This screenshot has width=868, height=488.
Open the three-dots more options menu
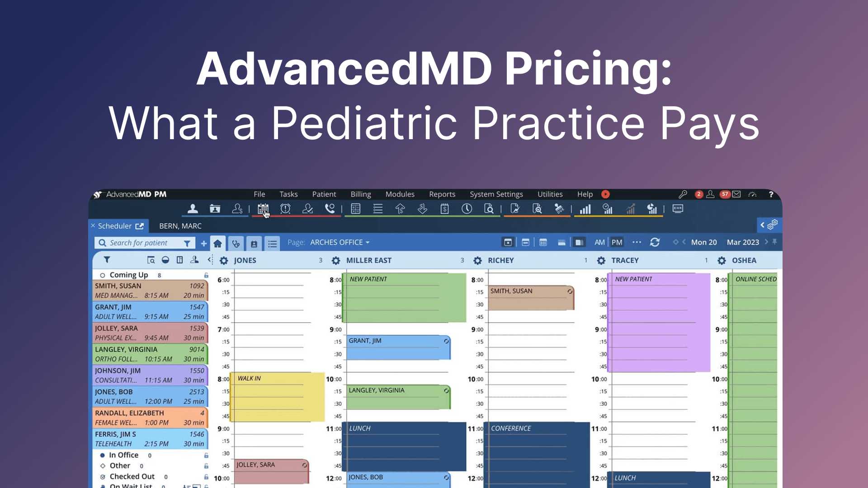(637, 242)
